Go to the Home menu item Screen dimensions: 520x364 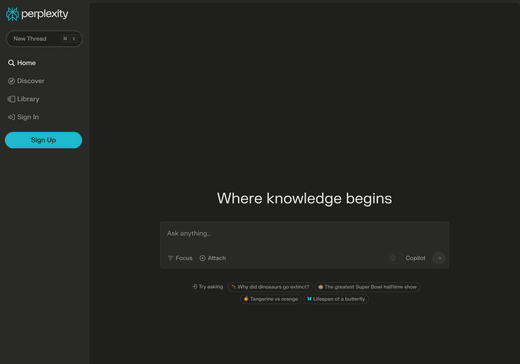[x=22, y=63]
